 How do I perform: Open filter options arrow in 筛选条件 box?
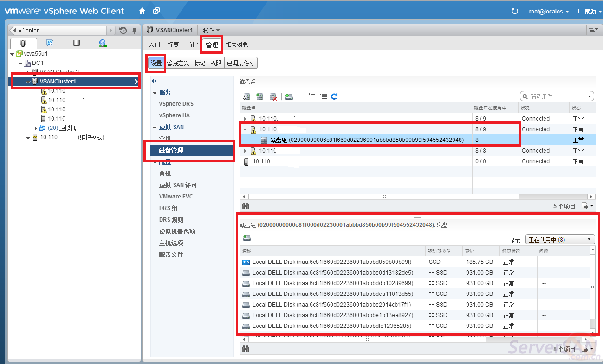pos(590,96)
